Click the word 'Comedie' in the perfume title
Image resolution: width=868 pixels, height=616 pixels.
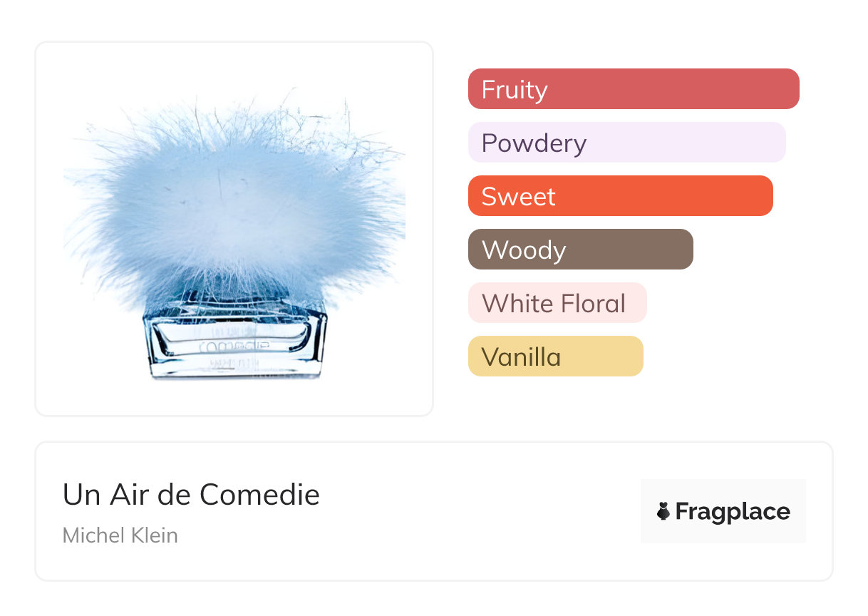[259, 494]
